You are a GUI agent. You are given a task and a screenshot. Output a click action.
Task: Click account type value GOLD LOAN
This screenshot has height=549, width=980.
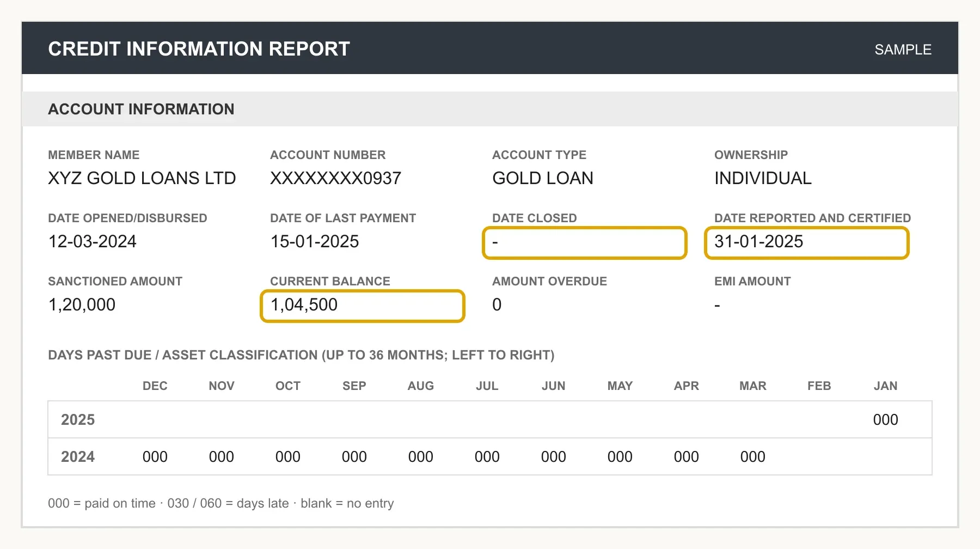[542, 178]
